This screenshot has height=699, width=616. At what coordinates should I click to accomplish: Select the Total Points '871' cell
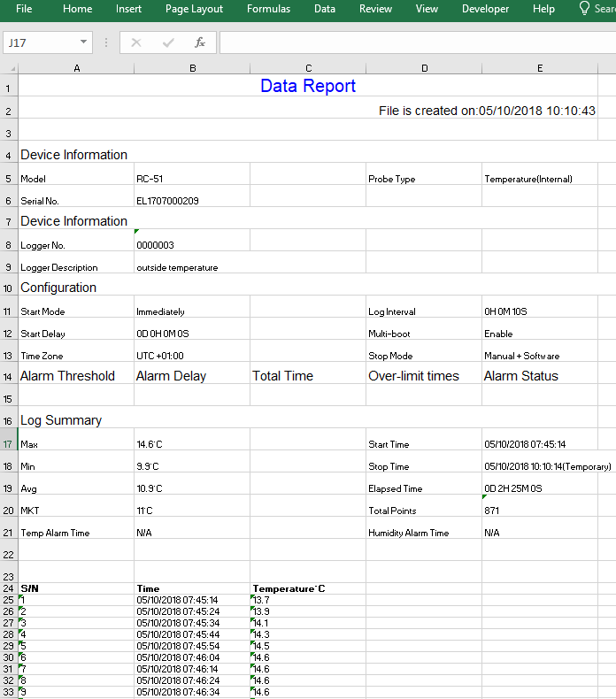click(x=540, y=505)
